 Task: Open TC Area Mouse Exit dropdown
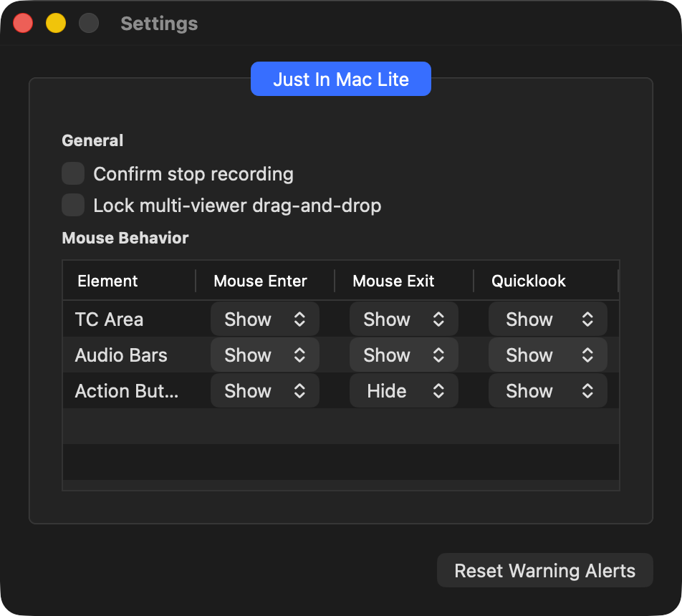click(403, 319)
